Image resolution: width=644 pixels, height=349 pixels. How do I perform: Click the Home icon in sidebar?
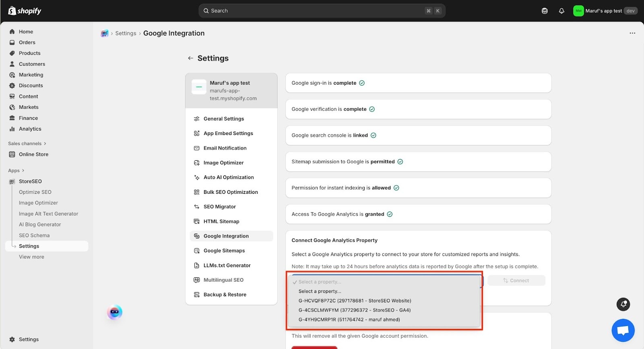click(12, 31)
